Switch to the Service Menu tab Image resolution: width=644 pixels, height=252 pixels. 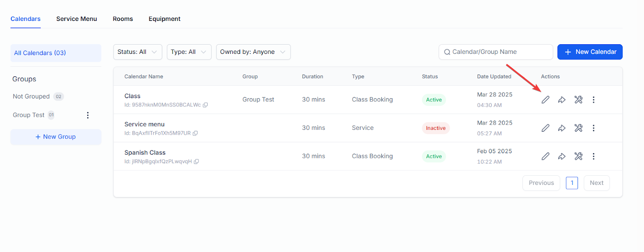click(x=76, y=19)
